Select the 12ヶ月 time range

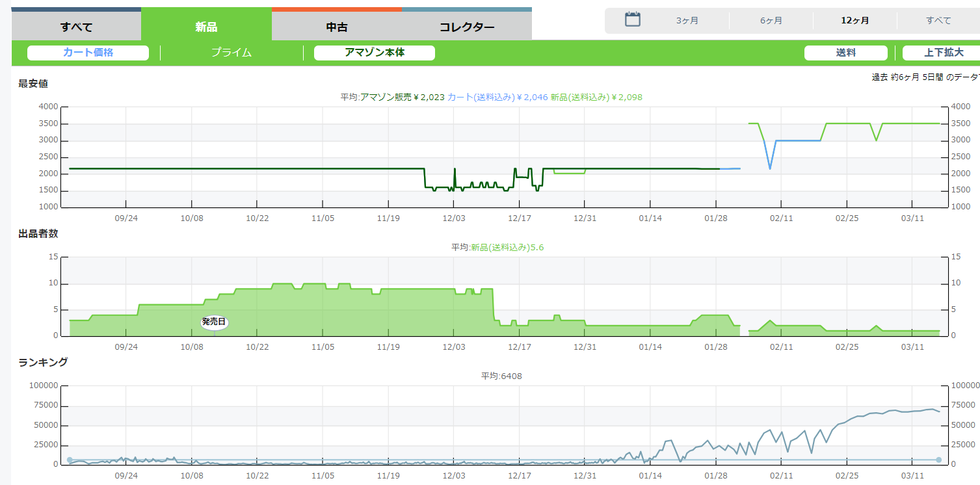tap(854, 21)
